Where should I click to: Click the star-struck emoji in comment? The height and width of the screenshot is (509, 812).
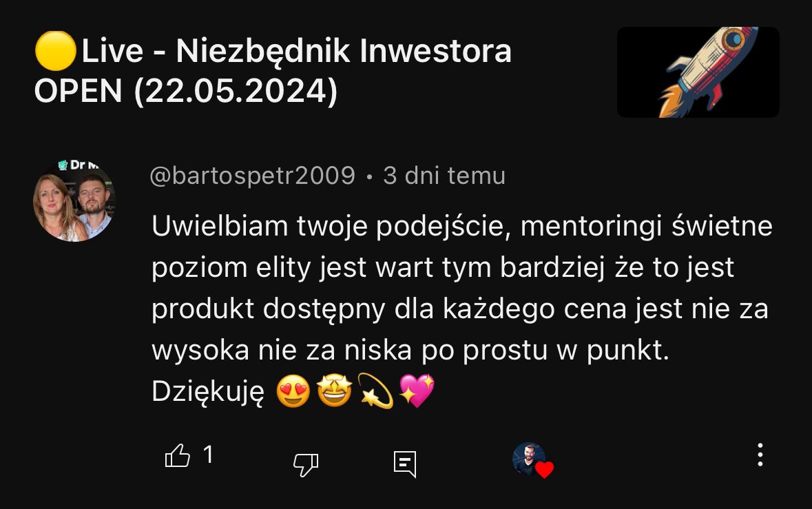(335, 391)
